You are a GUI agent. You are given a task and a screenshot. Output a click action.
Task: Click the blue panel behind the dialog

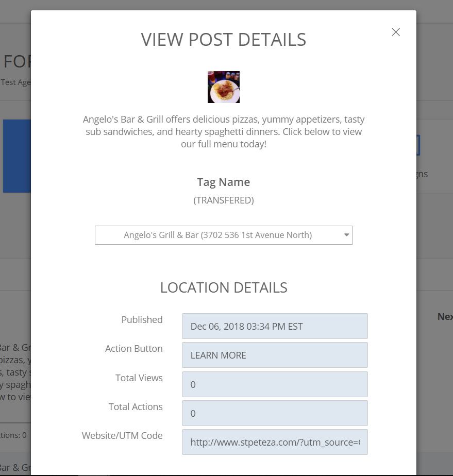point(16,156)
